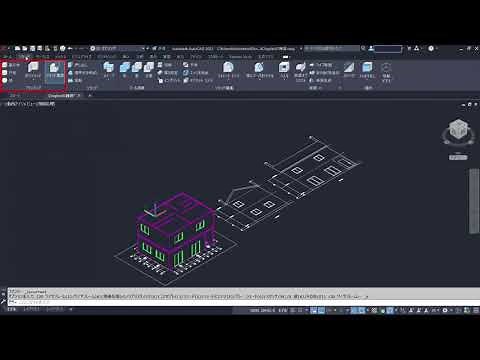Expand the Selection panel title
480x360 pixels.
pyautogui.click(x=368, y=88)
